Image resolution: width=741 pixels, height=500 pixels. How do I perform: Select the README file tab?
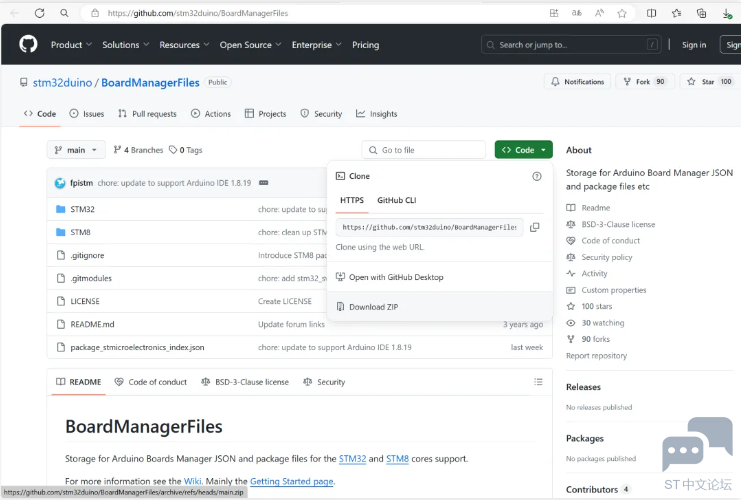point(78,382)
